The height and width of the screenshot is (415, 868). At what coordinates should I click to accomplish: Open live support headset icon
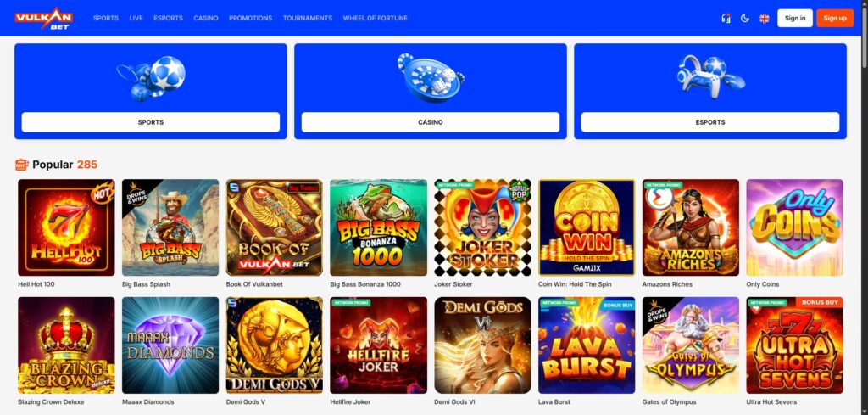pyautogui.click(x=726, y=19)
